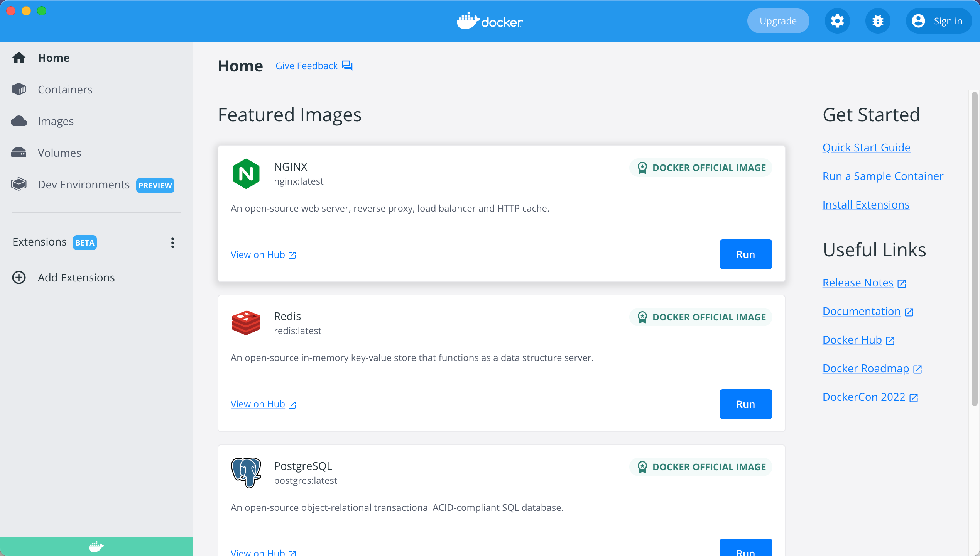
Task: Click the Docker whale status icon
Action: coord(96,546)
